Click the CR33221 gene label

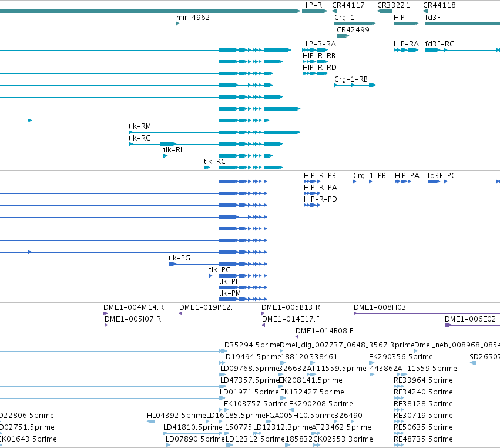394,5
